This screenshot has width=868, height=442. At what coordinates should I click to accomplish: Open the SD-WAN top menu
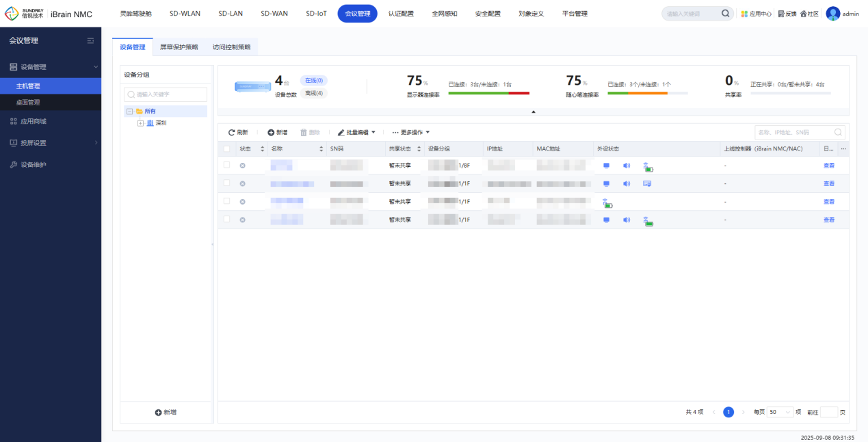click(274, 14)
